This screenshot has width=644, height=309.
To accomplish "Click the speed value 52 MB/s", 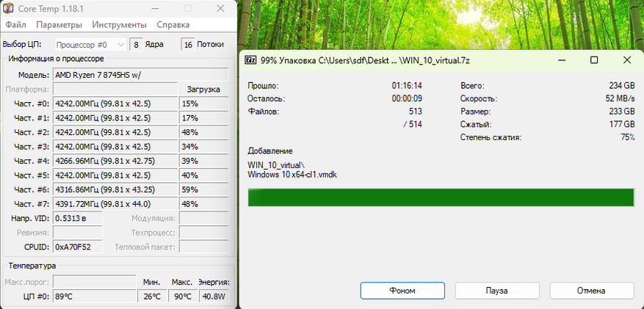I will [x=622, y=98].
